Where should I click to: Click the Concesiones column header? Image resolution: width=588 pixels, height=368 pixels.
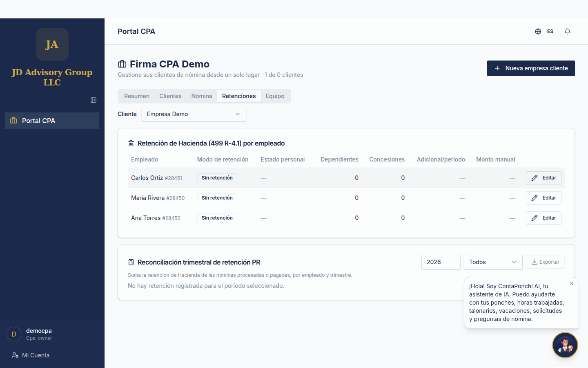[x=387, y=159]
